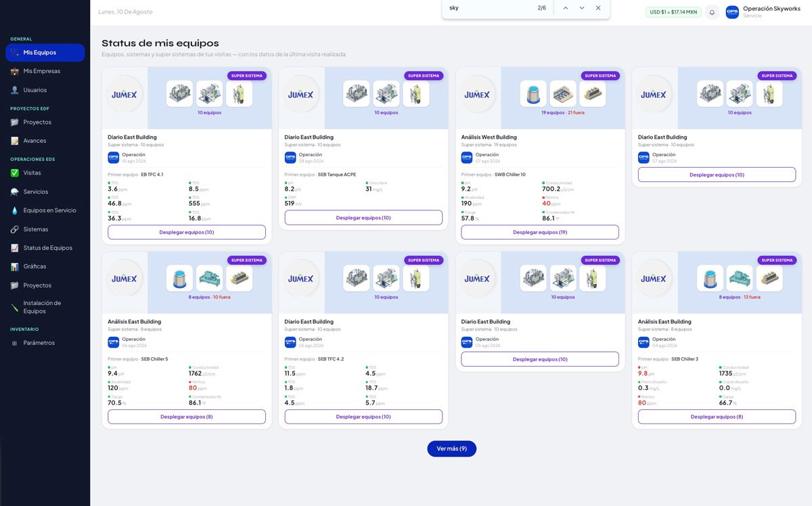Click the Parámetros grid icon

15,343
